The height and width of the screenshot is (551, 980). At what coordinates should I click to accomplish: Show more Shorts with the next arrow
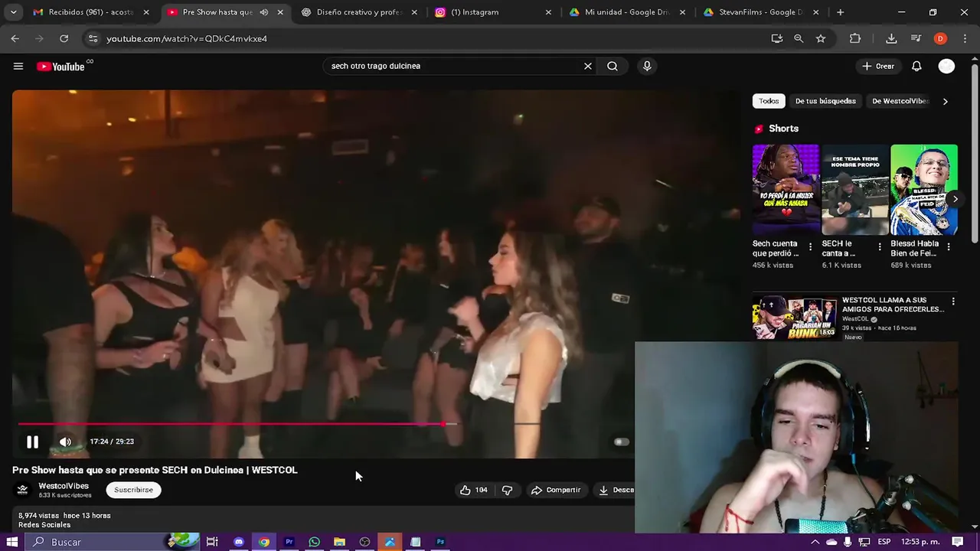coord(955,199)
